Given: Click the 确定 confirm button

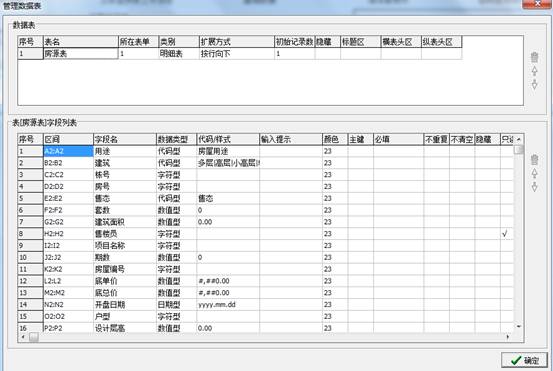Looking at the screenshot, I should click(524, 360).
